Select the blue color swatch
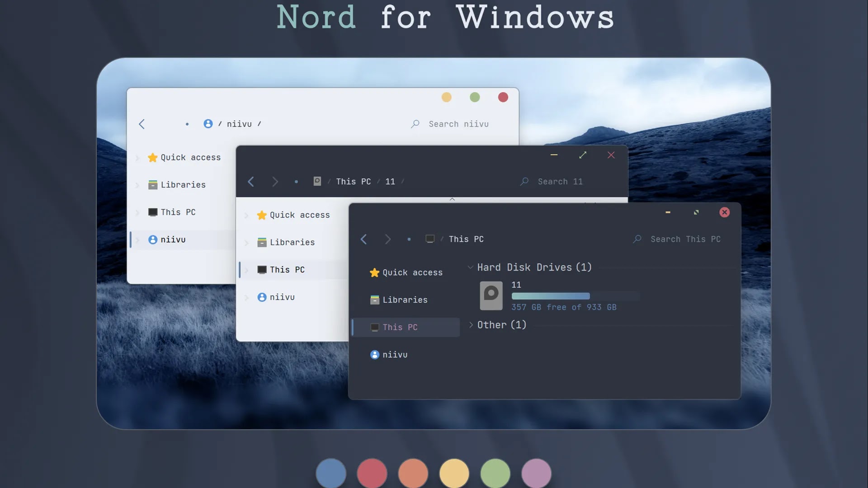868x488 pixels. point(331,473)
